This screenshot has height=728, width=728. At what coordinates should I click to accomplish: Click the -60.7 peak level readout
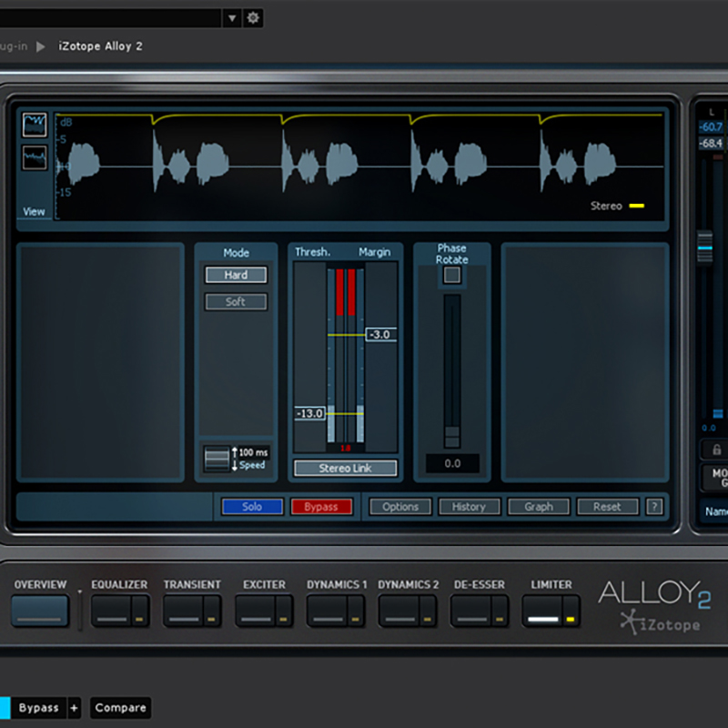[x=711, y=126]
